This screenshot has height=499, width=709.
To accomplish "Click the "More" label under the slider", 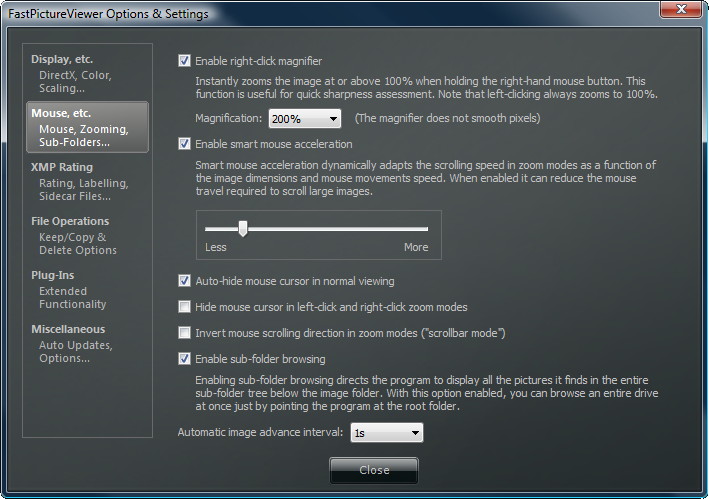I will 416,247.
